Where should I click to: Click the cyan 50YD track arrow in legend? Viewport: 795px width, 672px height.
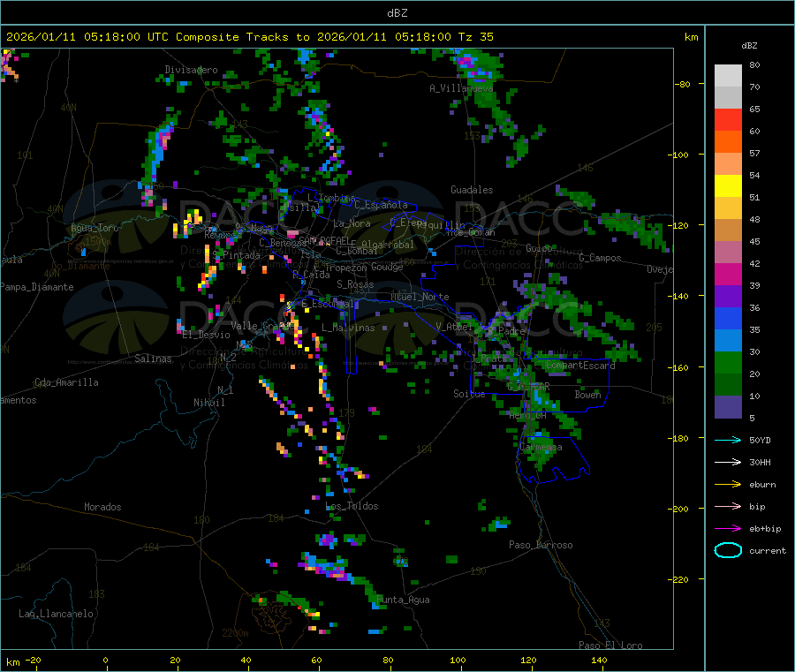pos(728,440)
